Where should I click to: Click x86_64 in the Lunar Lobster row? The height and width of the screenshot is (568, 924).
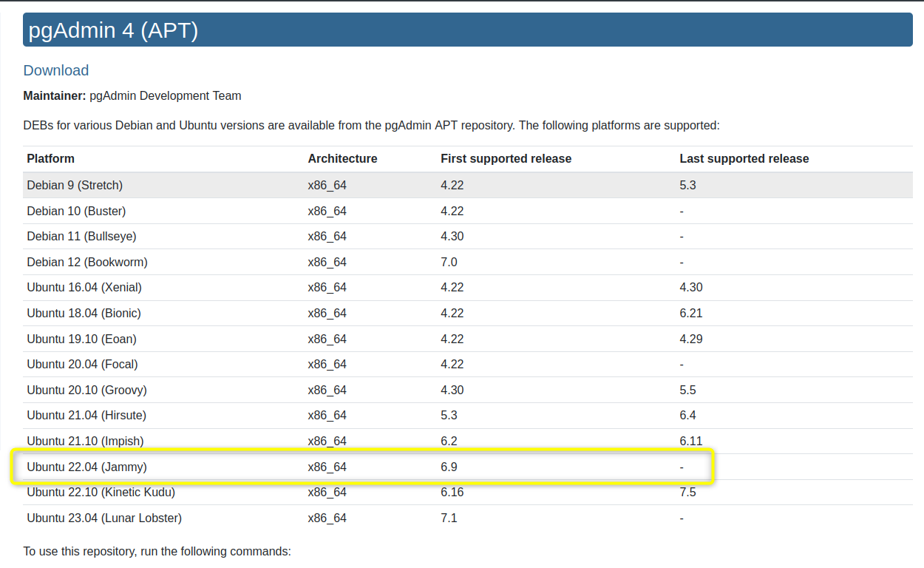point(327,518)
